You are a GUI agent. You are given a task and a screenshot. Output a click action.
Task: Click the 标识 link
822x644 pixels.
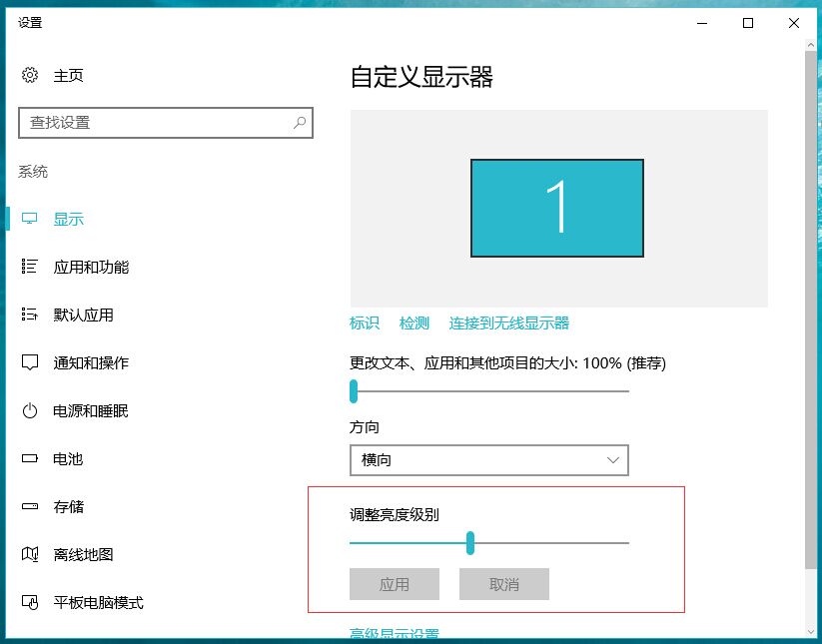coord(365,322)
